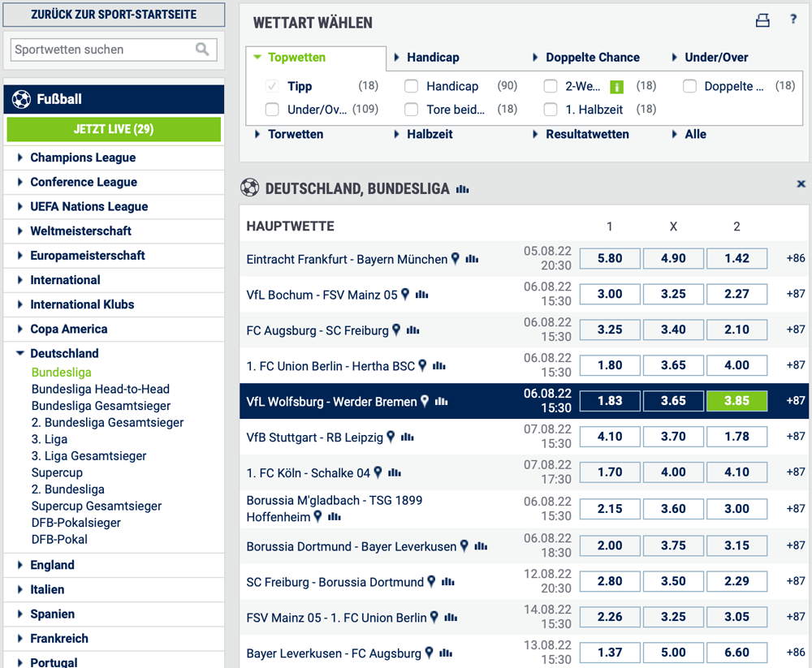Screen dimensions: 812x668
Task: Expand the England tree arrow
Action: 19,565
